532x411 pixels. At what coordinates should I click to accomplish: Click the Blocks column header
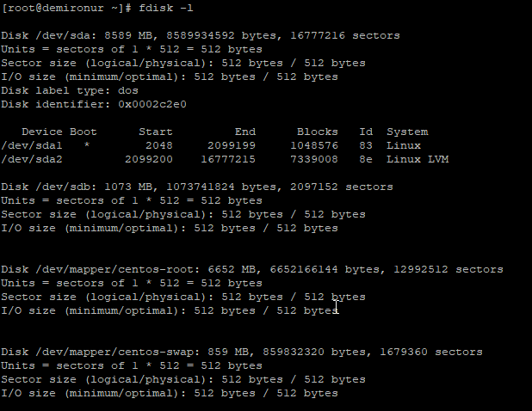tap(318, 132)
